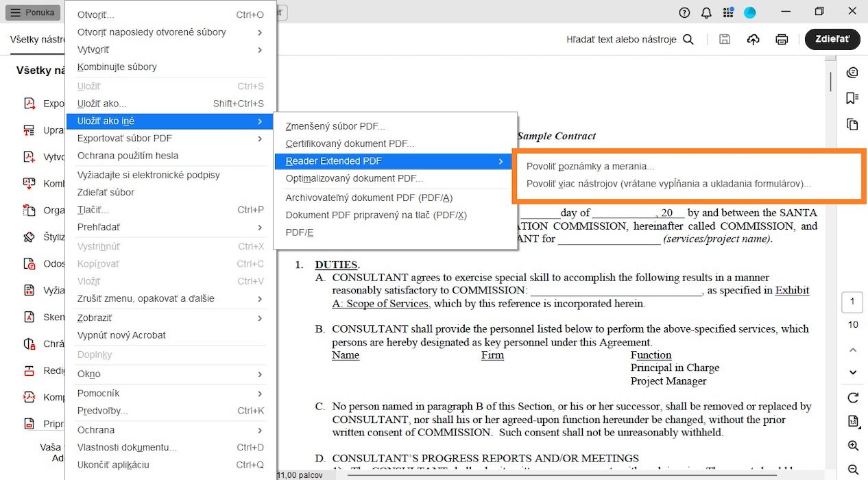The height and width of the screenshot is (480, 868).
Task: Select Uložiť ako... menu entry
Action: coord(171,104)
